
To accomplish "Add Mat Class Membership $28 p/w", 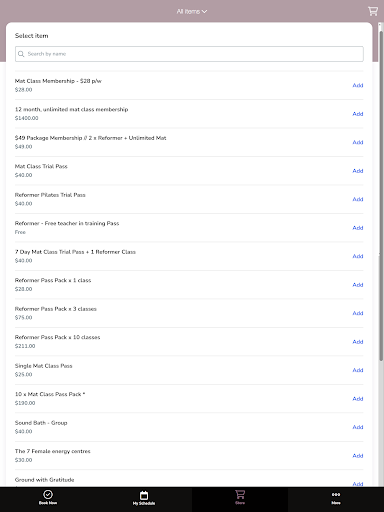I will coord(358,85).
